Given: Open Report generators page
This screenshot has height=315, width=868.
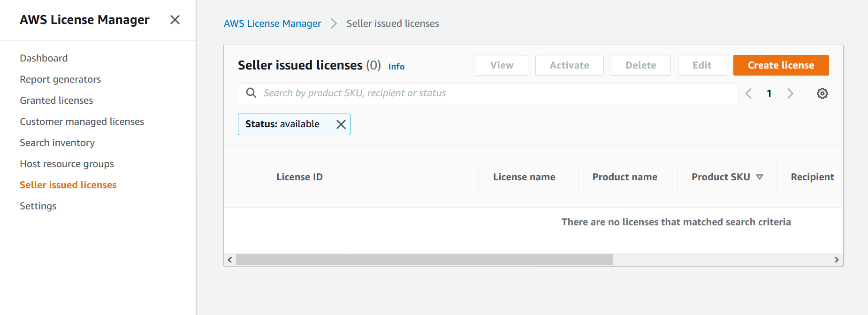Looking at the screenshot, I should point(61,79).
